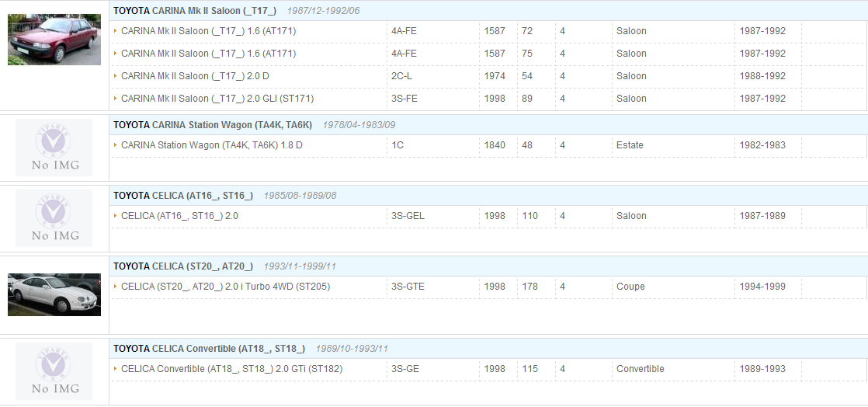Click year range 1982-1983

click(x=762, y=145)
